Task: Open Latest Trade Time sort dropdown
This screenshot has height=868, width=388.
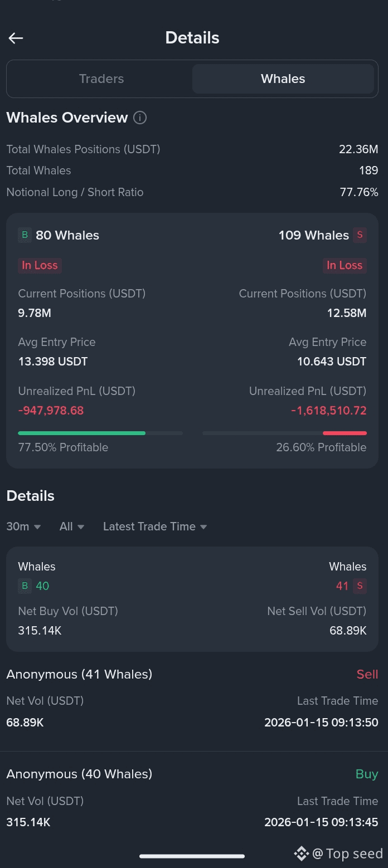Action: 154,526
